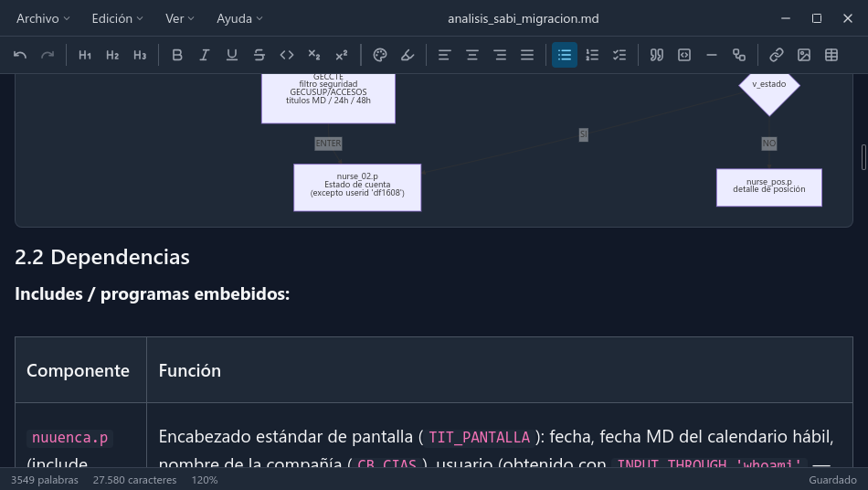Screen dimensions: 868x490
Task: Insert a blockquote
Action: click(x=657, y=55)
